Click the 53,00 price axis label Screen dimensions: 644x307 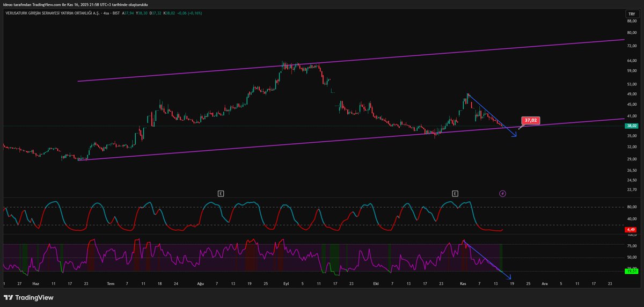pyautogui.click(x=632, y=84)
